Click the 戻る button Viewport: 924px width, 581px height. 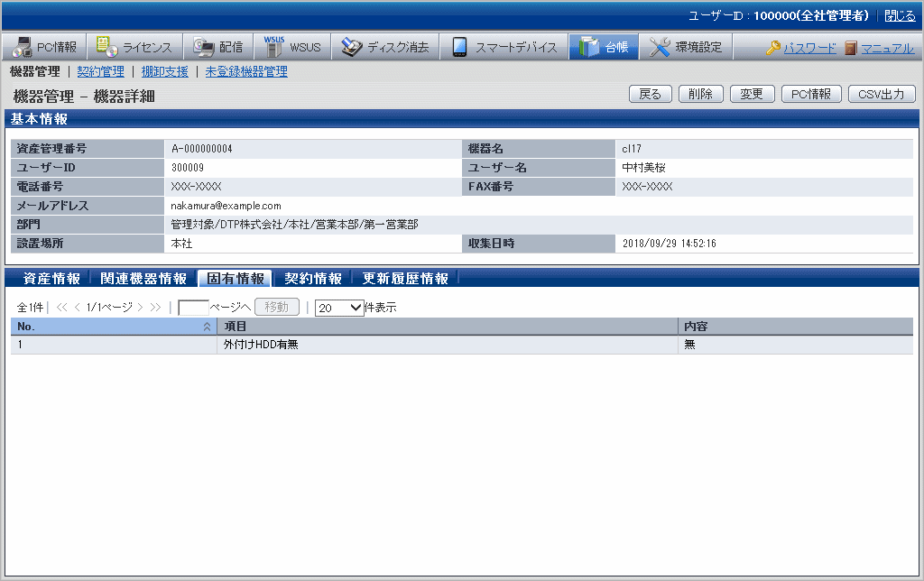click(651, 95)
